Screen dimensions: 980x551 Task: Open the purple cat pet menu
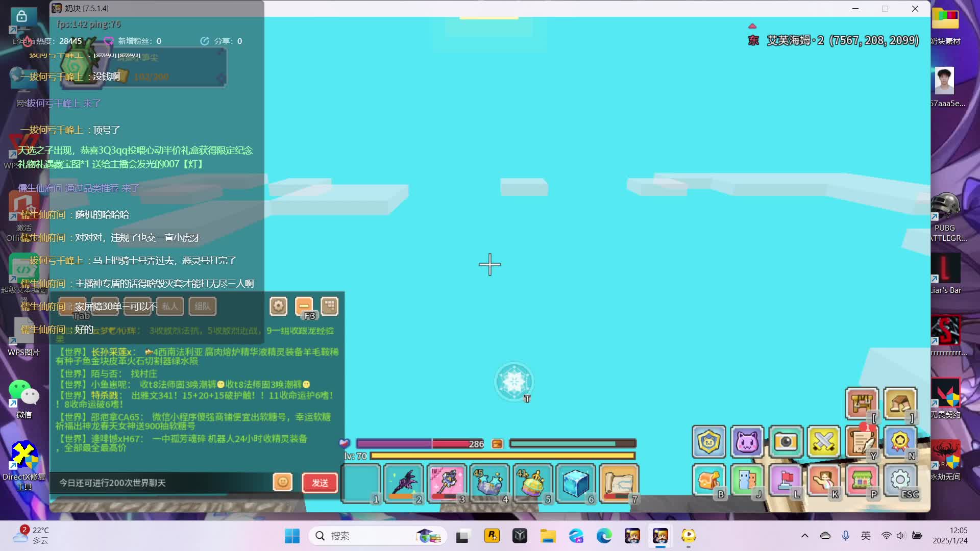click(747, 441)
